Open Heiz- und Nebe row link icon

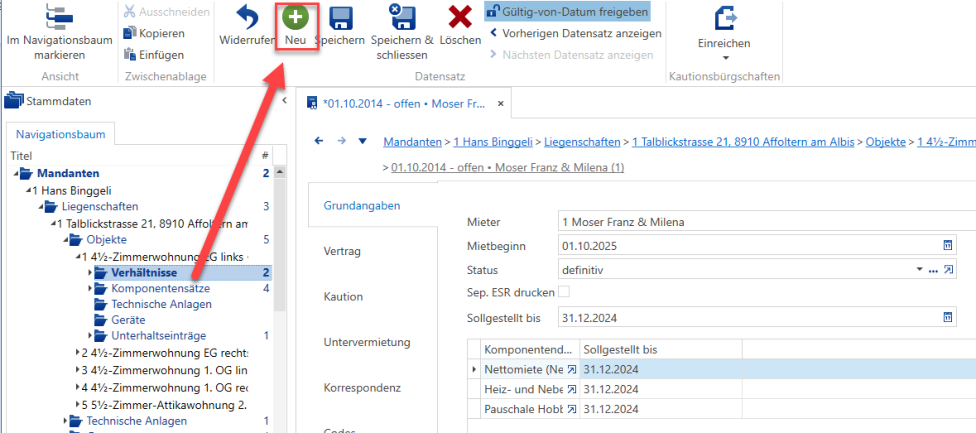coord(571,390)
